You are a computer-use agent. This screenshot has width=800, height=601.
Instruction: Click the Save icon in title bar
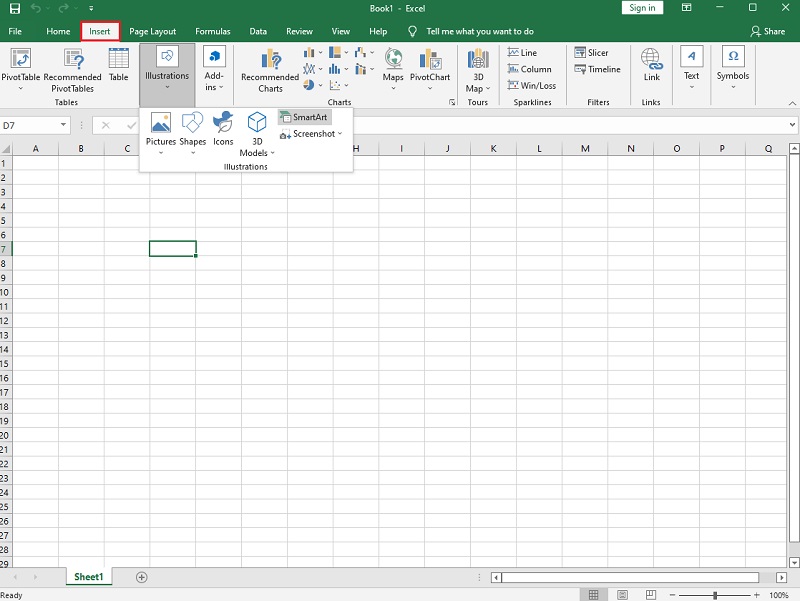15,8
